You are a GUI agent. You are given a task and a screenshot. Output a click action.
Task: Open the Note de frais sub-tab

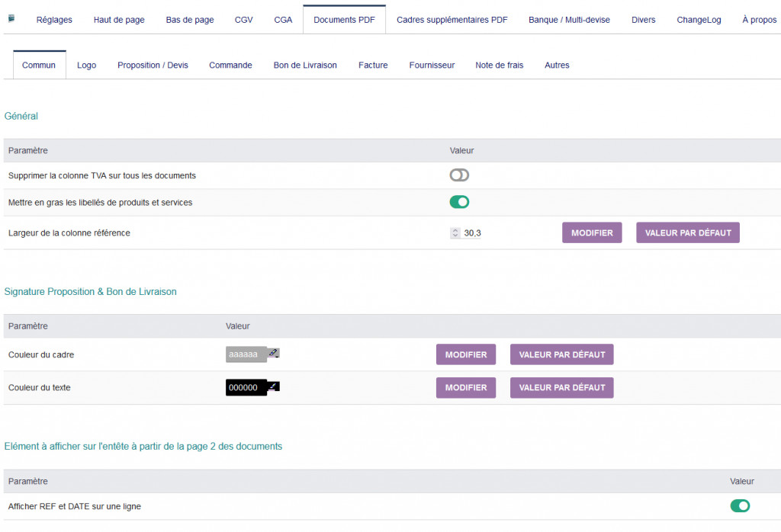coord(500,66)
